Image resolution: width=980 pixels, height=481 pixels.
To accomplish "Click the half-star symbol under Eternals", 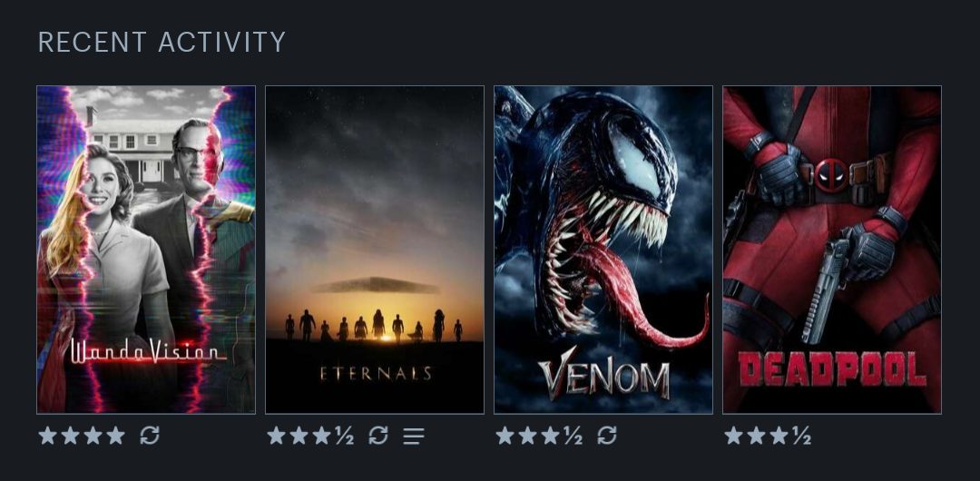I will pyautogui.click(x=345, y=436).
